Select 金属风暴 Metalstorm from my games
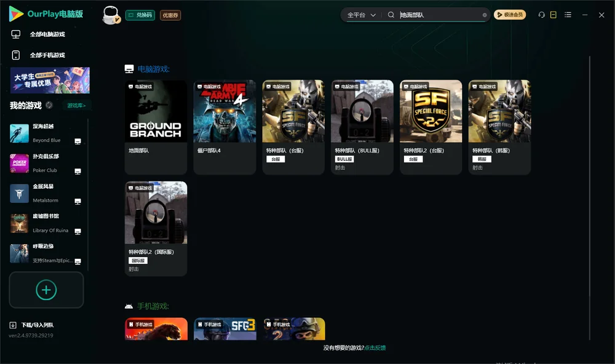This screenshot has width=615, height=364. 46,193
